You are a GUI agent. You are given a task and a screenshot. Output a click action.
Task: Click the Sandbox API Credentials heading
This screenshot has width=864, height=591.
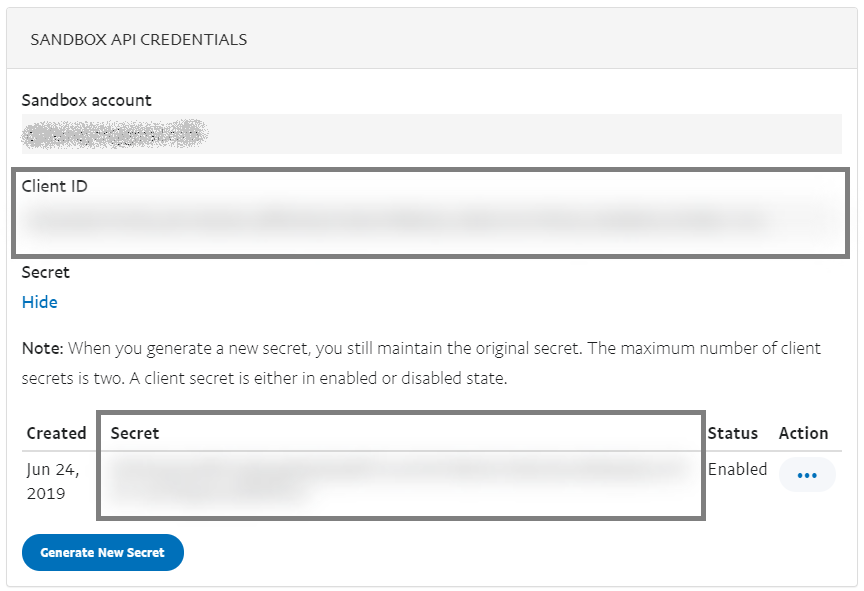pos(139,40)
